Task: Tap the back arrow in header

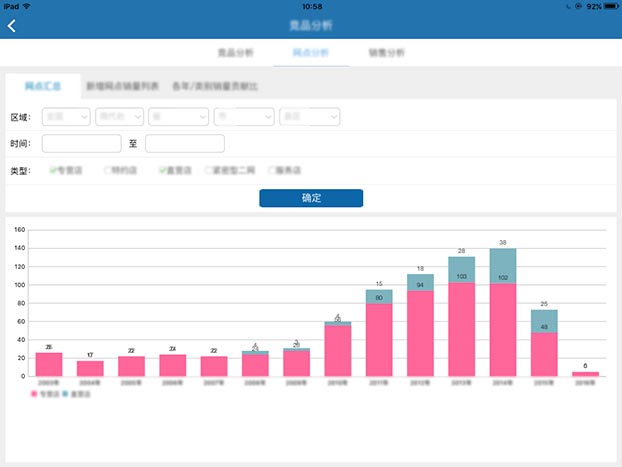Action: [x=12, y=25]
